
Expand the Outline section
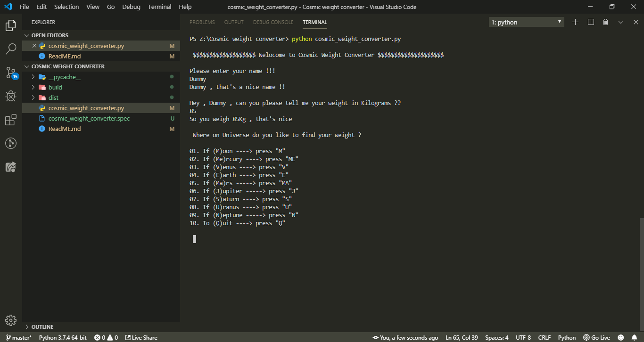coord(42,327)
